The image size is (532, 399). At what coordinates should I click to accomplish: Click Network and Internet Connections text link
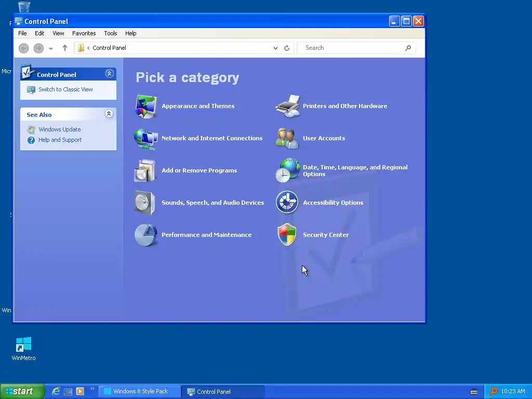click(x=212, y=138)
